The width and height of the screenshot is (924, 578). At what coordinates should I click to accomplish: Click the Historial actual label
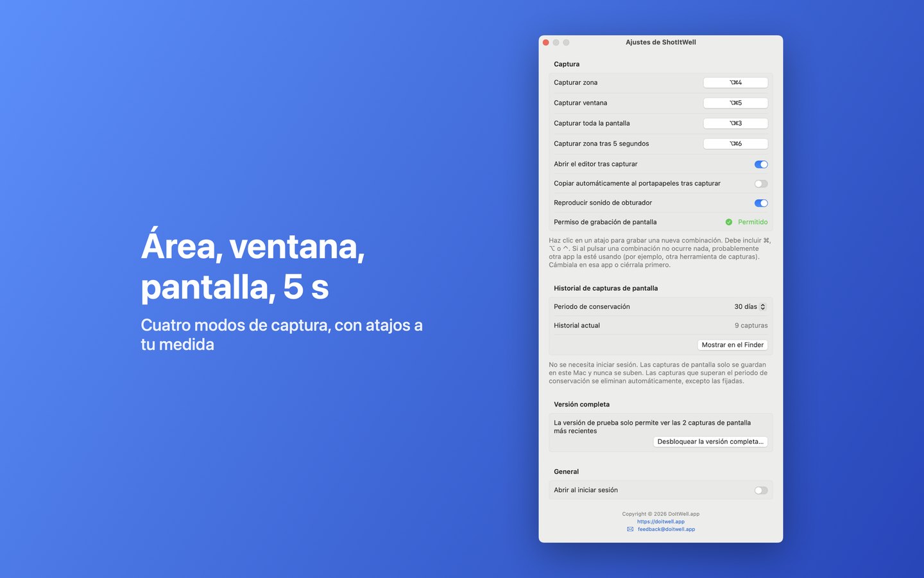(577, 326)
